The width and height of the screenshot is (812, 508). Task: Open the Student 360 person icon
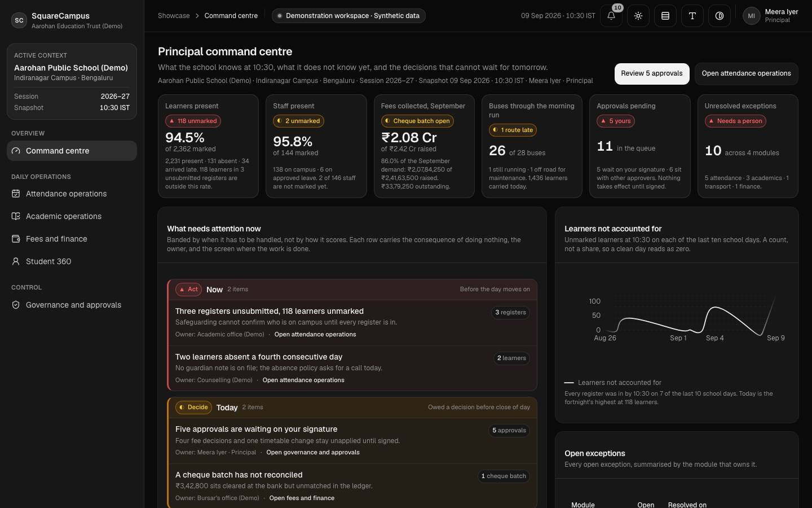[x=16, y=261]
